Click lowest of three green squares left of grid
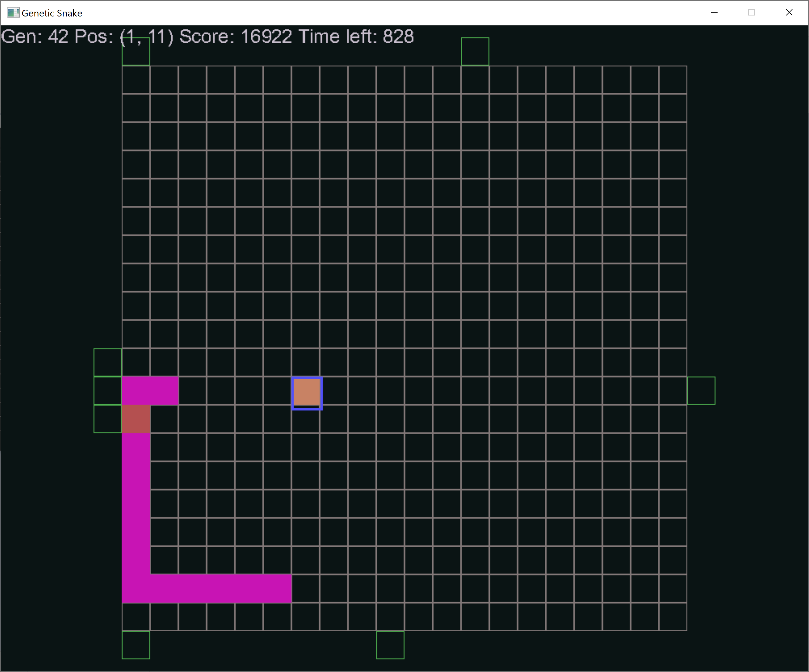Viewport: 809px width, 672px height. (108, 419)
